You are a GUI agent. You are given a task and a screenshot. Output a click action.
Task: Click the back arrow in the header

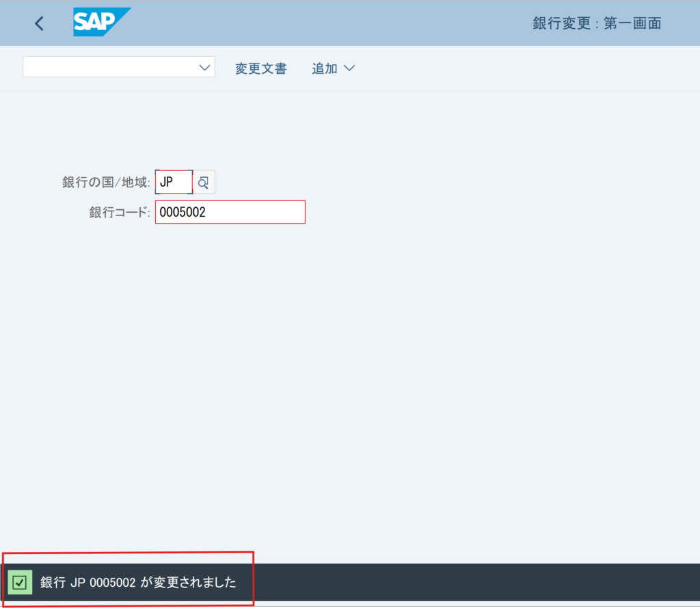[x=39, y=23]
